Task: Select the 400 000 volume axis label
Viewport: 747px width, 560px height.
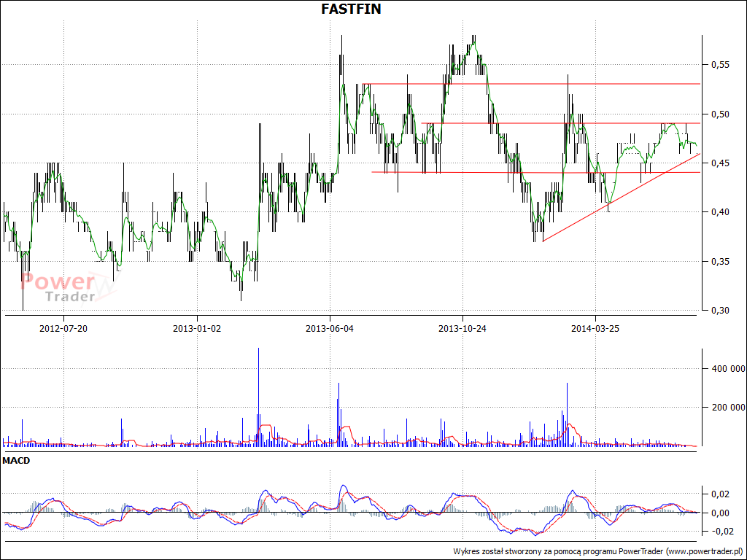Action: tap(728, 368)
